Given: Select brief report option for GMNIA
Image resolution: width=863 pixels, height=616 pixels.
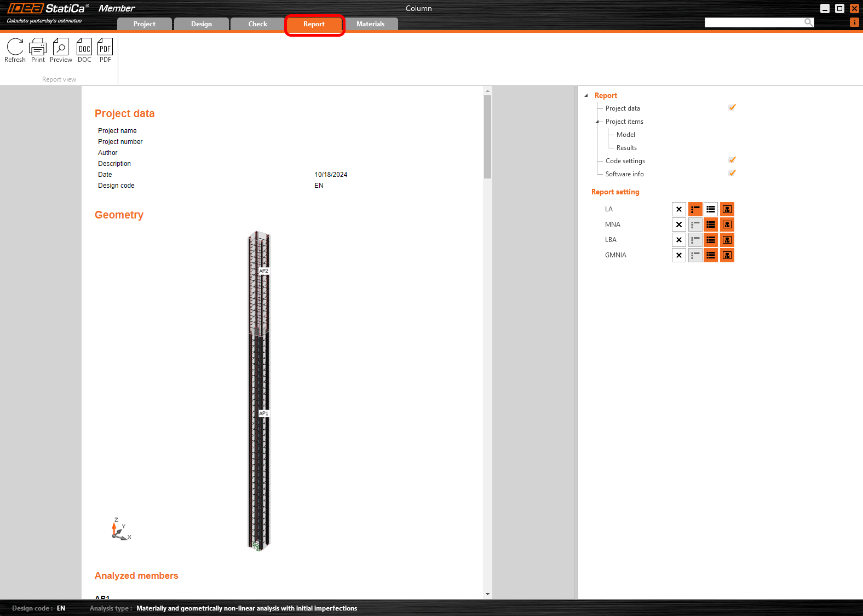Looking at the screenshot, I should tap(695, 255).
